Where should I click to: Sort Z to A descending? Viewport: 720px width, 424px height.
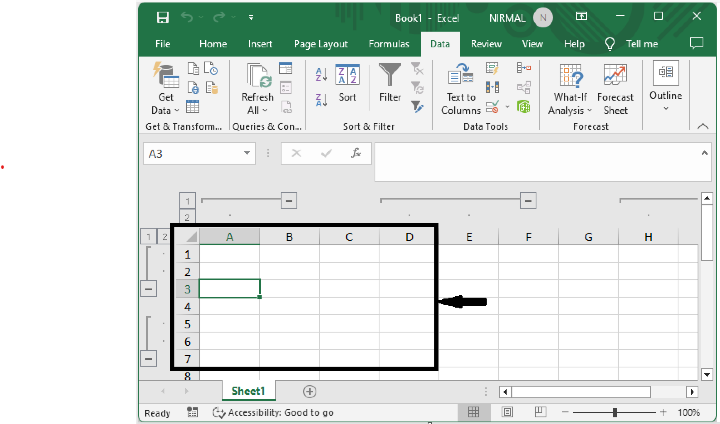tap(321, 99)
